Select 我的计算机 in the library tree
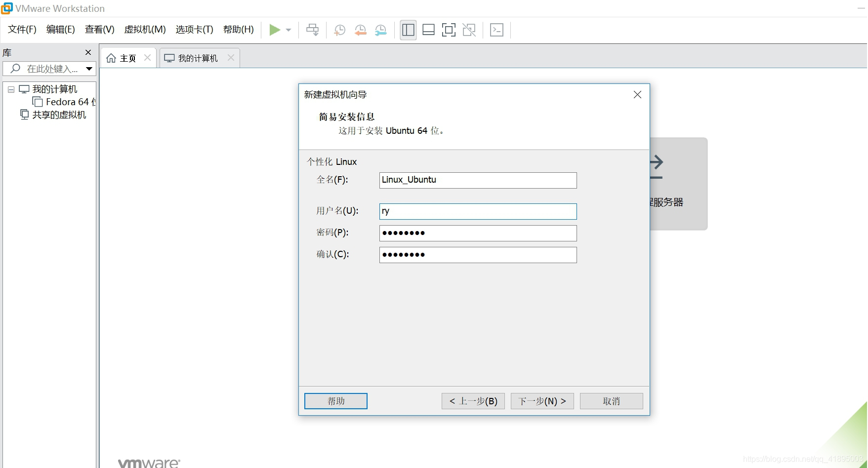 (x=54, y=89)
